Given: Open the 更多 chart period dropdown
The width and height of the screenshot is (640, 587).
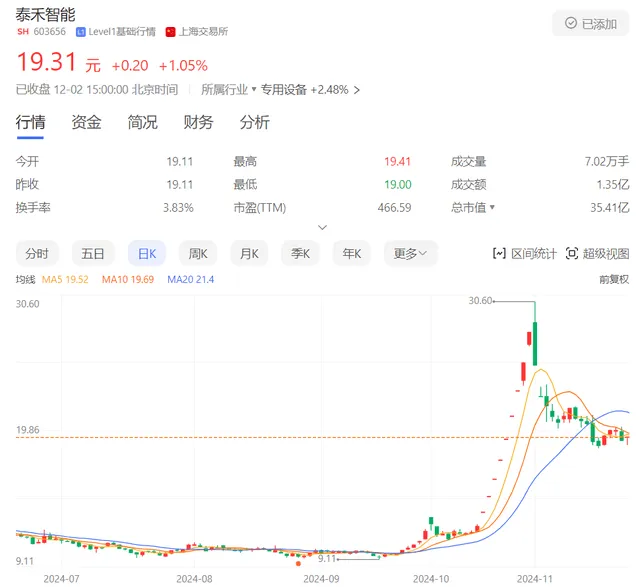Looking at the screenshot, I should (x=410, y=254).
